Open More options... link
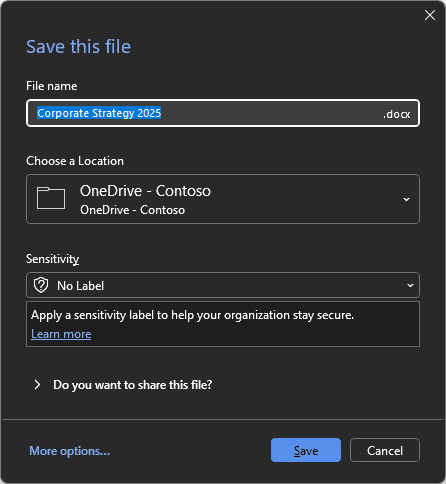The height and width of the screenshot is (484, 446). point(69,451)
